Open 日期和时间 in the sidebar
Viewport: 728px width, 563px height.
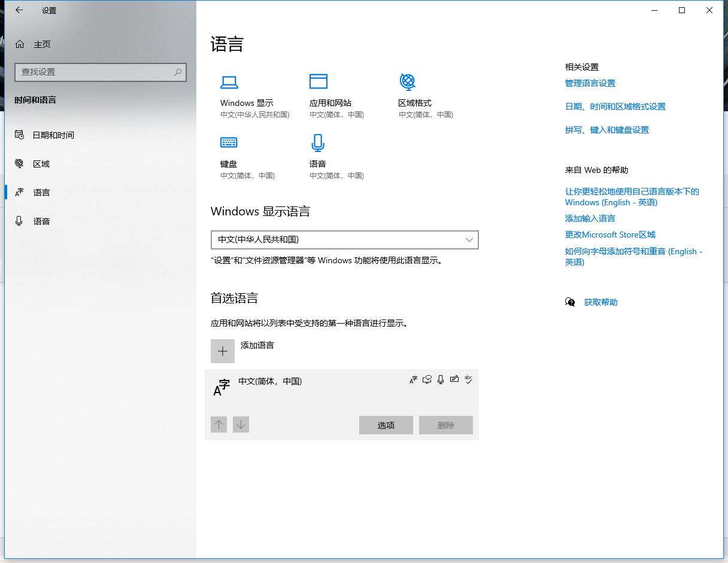[x=53, y=135]
